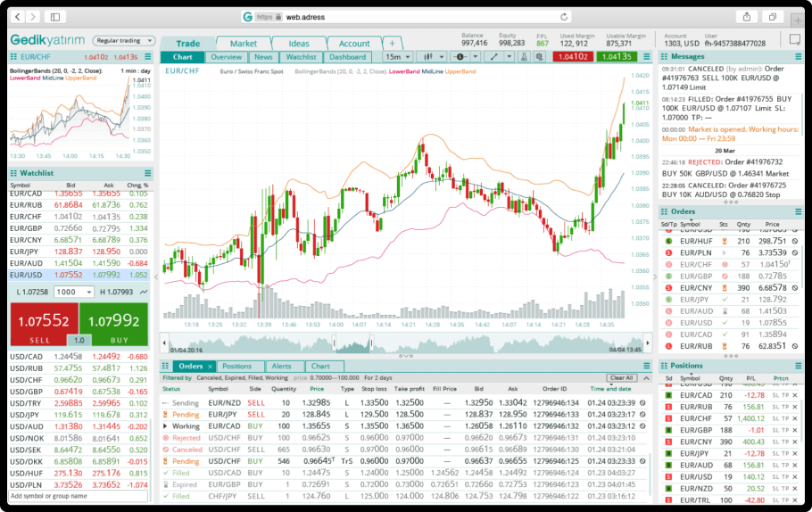Open the Watchlist panel hamburger menu
This screenshot has height=512, width=812.
(147, 173)
